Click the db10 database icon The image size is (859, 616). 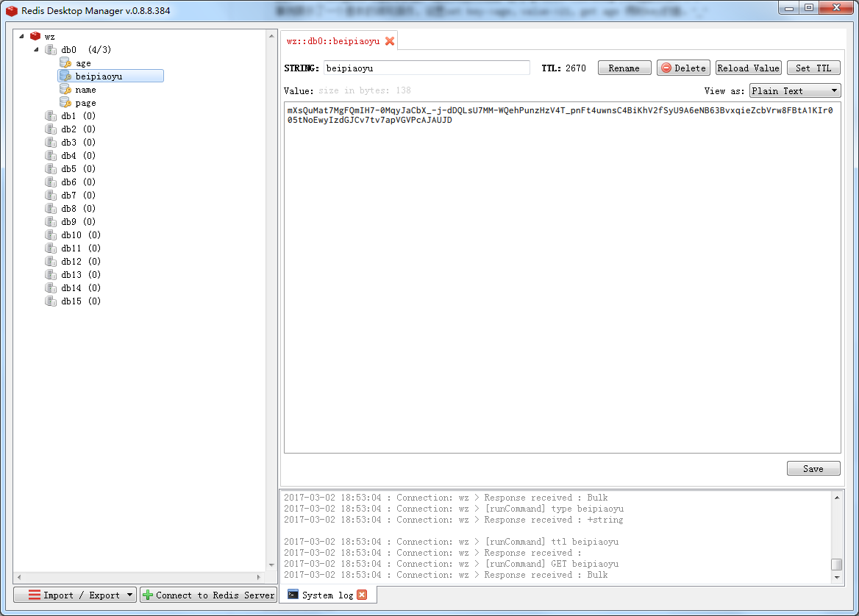51,235
